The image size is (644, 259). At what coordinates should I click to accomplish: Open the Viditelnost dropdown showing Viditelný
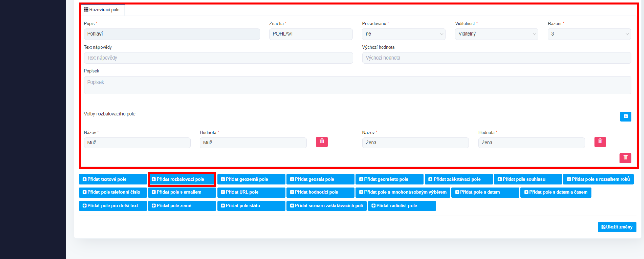(496, 34)
